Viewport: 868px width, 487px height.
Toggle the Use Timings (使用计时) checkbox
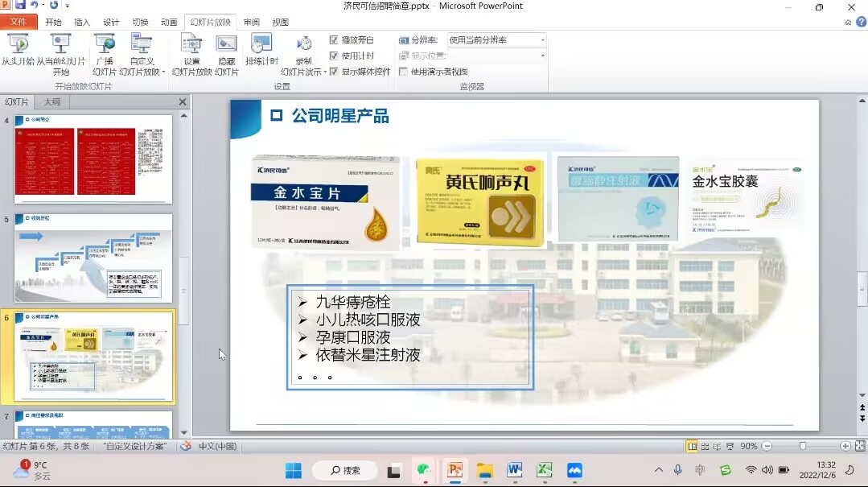coord(334,56)
